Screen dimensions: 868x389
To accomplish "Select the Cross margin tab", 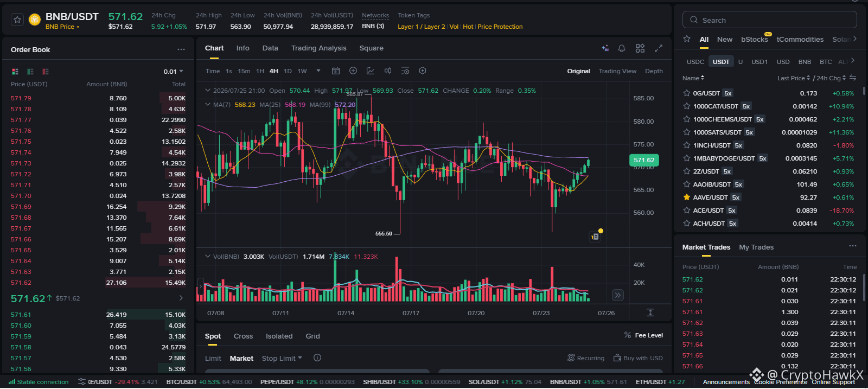I will 244,336.
